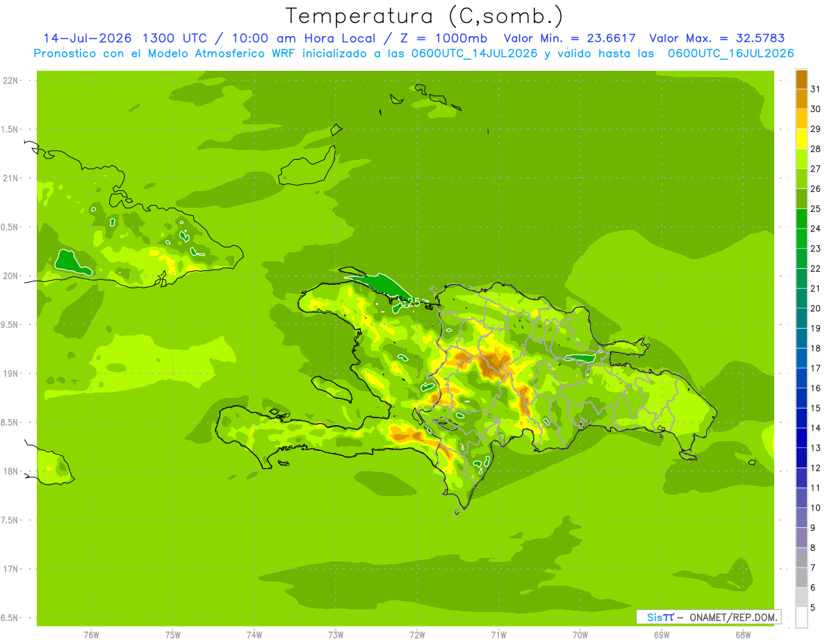Pick the blue swatch between legend 16 and 17
Viewport: 834px width, 644px height.
(801, 378)
